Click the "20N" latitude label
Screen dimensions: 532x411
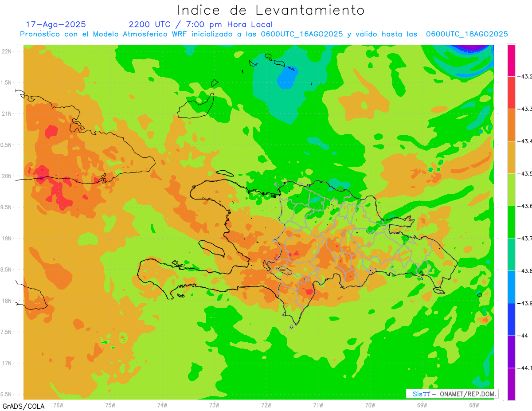coord(8,176)
